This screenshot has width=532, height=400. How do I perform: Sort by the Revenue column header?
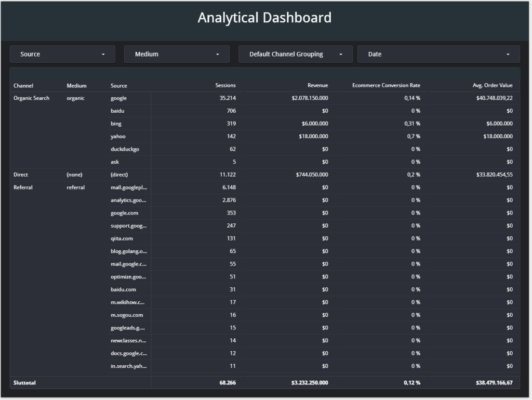(317, 85)
